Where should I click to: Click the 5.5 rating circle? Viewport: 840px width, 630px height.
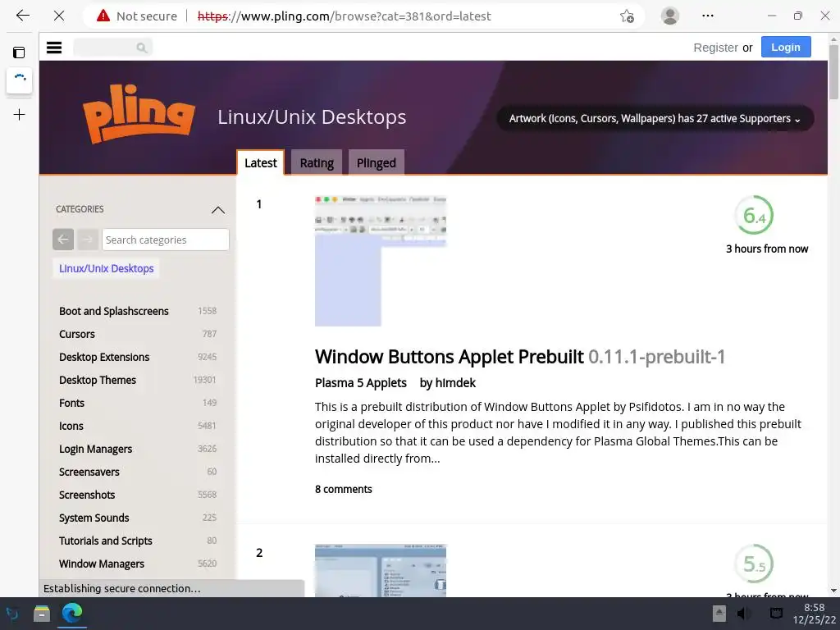point(754,564)
